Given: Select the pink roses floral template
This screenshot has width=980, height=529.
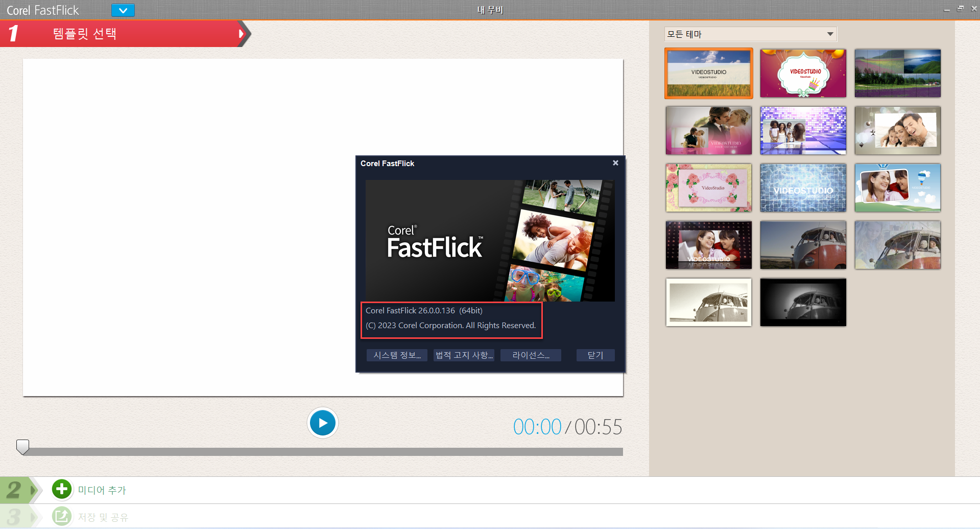Looking at the screenshot, I should 709,188.
